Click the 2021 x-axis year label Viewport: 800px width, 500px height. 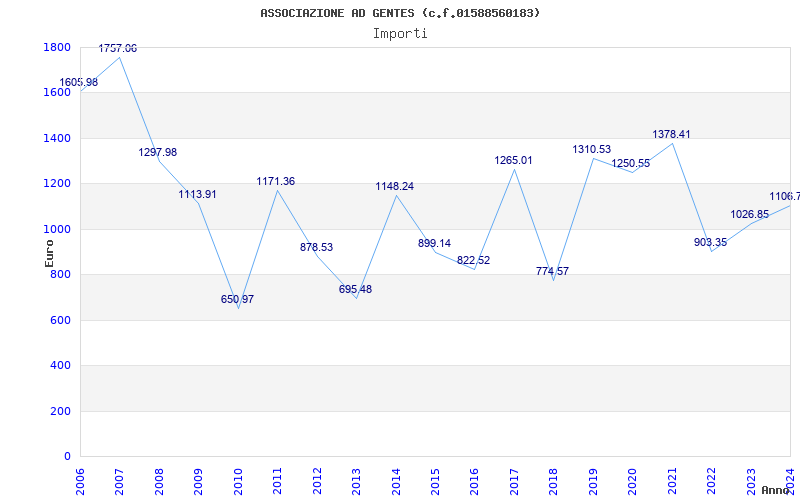(x=672, y=484)
